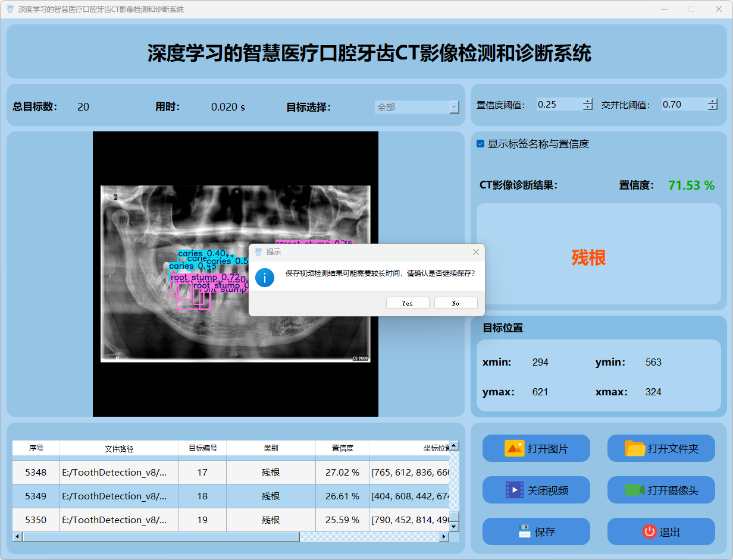
Task: Decrease 交并比阈值 with down arrow
Action: click(x=713, y=108)
